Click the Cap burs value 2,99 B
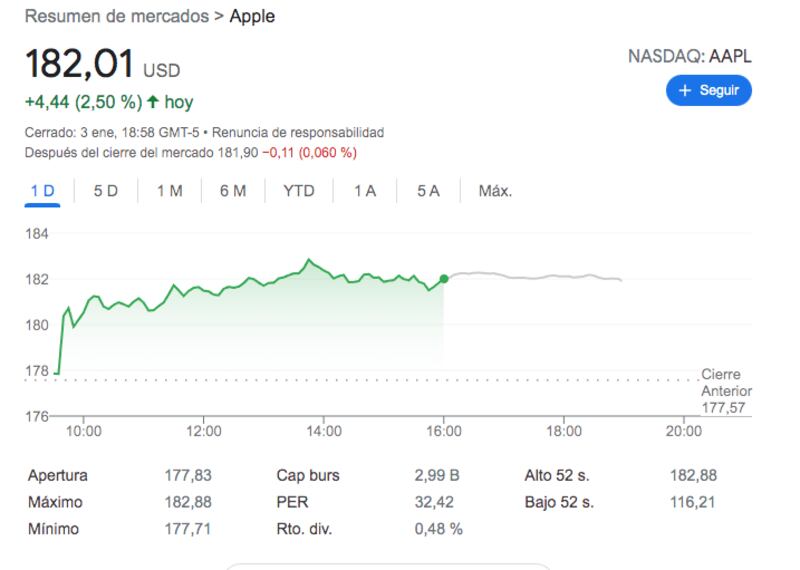The height and width of the screenshot is (570, 800). (x=437, y=476)
